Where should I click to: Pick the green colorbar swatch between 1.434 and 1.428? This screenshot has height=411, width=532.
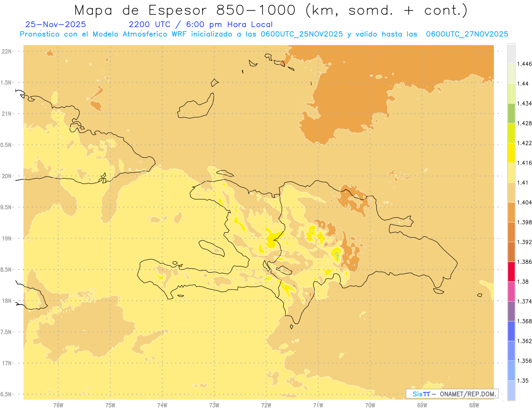pos(511,113)
